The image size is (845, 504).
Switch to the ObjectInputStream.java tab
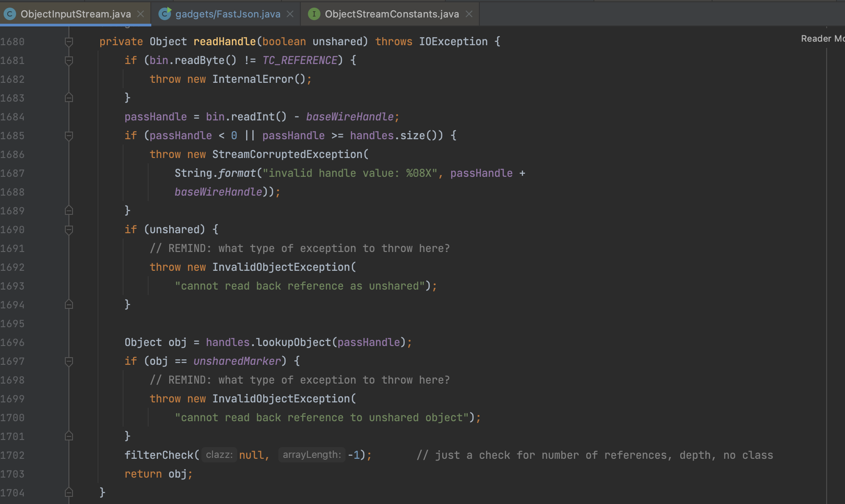point(76,14)
